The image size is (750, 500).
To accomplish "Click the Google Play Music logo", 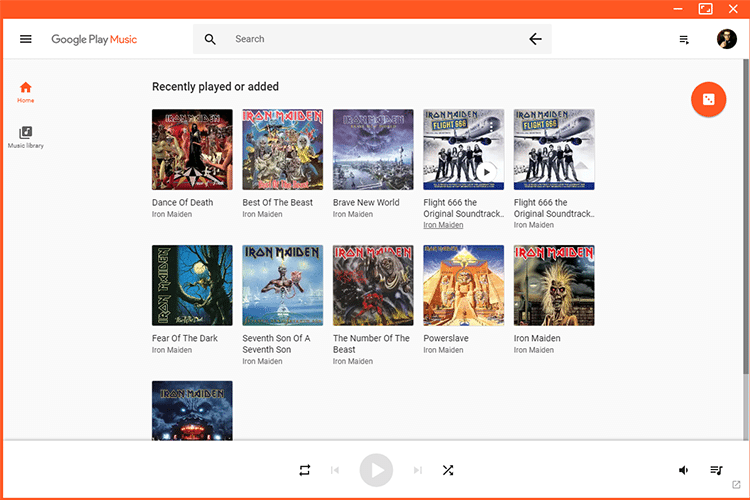I will (x=94, y=39).
